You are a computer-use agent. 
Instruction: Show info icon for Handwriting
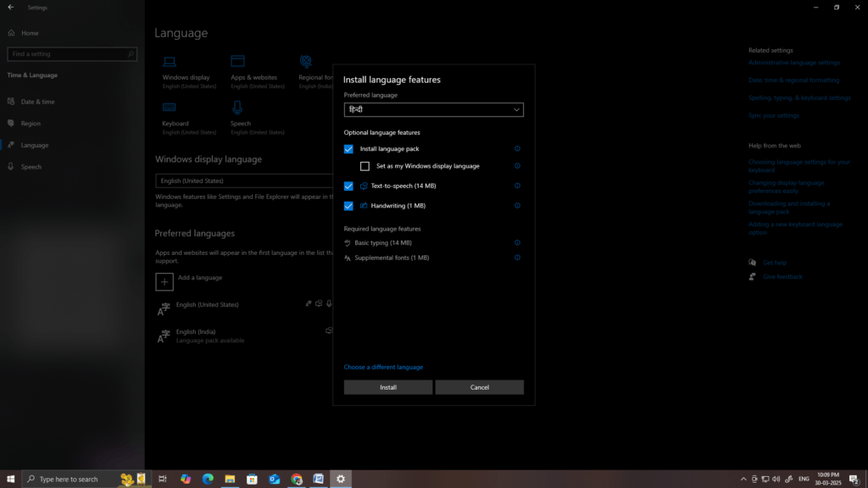coord(517,206)
